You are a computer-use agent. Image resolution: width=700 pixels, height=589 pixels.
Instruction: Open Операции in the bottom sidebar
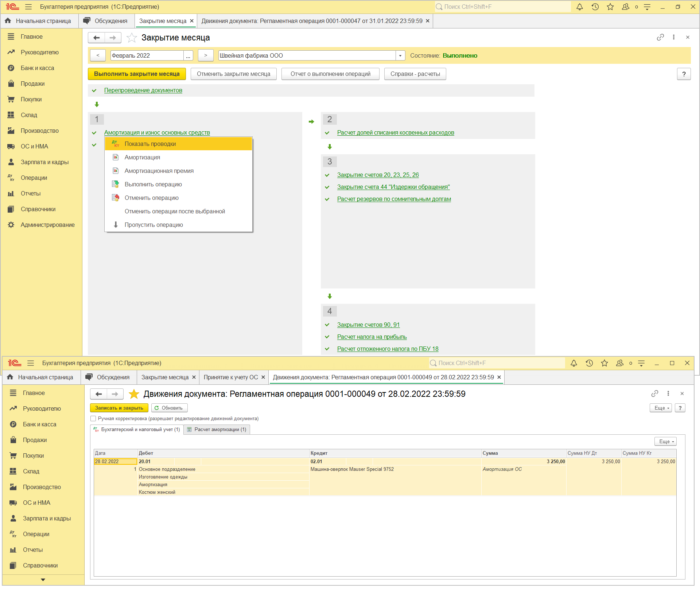click(36, 534)
